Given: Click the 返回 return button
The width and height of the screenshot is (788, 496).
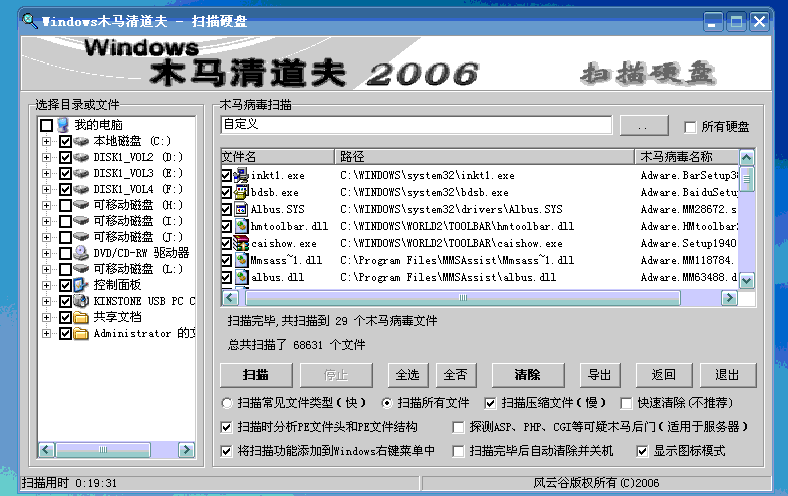Looking at the screenshot, I should click(x=664, y=375).
